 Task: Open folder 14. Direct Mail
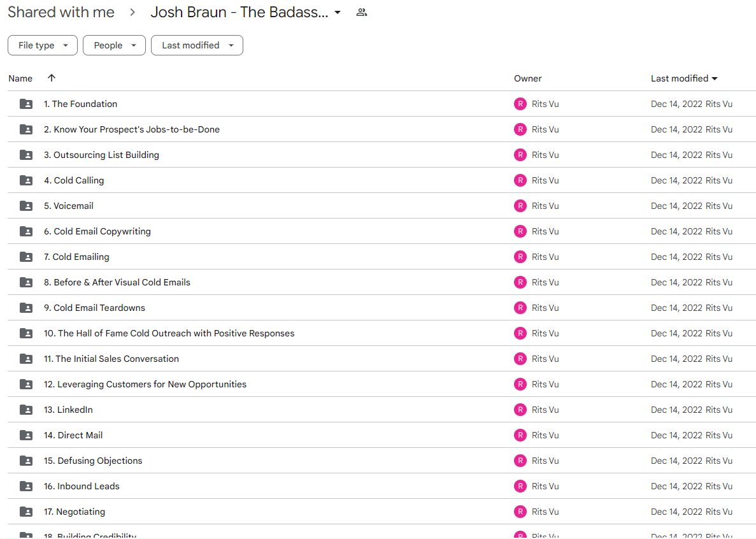click(x=73, y=435)
